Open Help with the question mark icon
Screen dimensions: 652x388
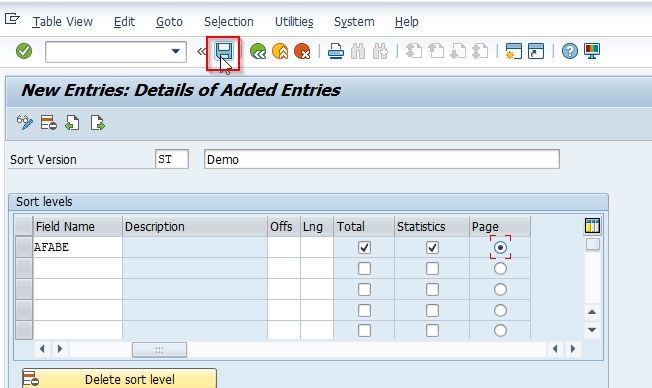click(x=570, y=52)
